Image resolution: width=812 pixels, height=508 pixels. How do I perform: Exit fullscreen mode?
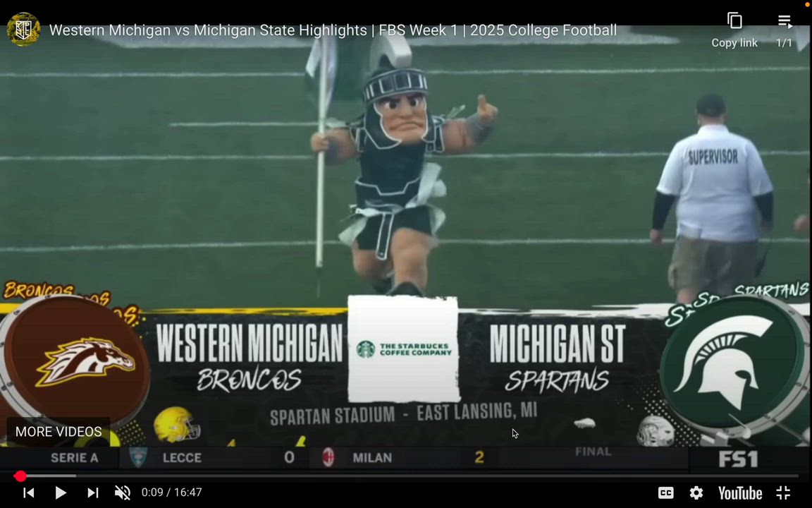[x=783, y=492]
